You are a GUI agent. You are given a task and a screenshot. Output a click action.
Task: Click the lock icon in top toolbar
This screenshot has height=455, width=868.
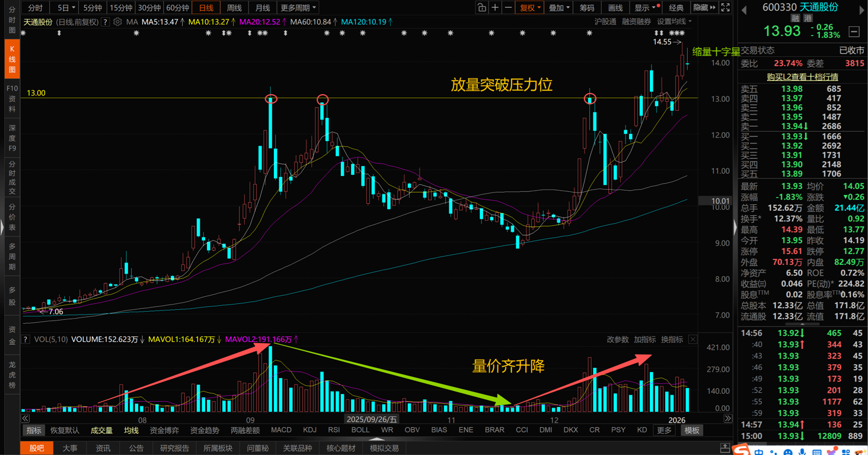(481, 8)
